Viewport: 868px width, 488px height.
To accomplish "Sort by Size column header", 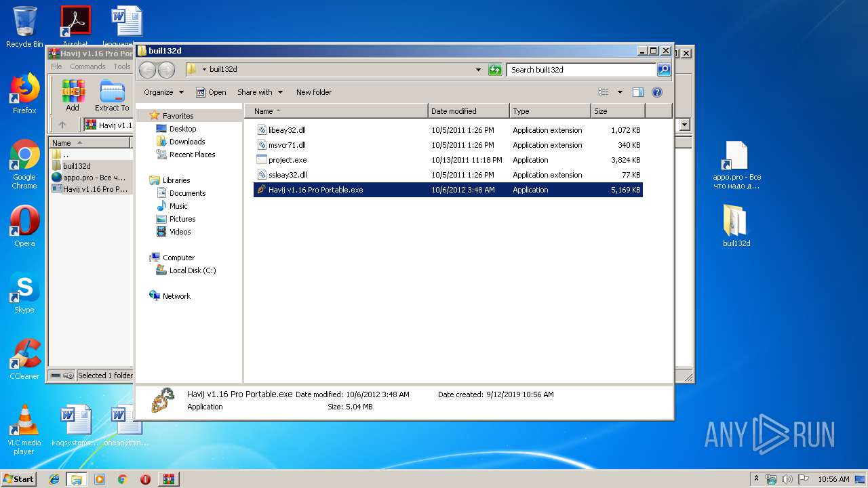I will coord(618,111).
